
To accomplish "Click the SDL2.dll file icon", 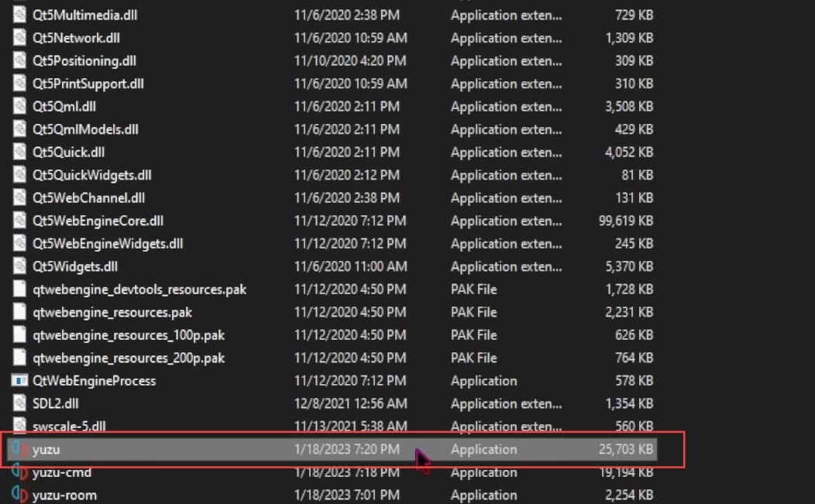I will (x=19, y=403).
